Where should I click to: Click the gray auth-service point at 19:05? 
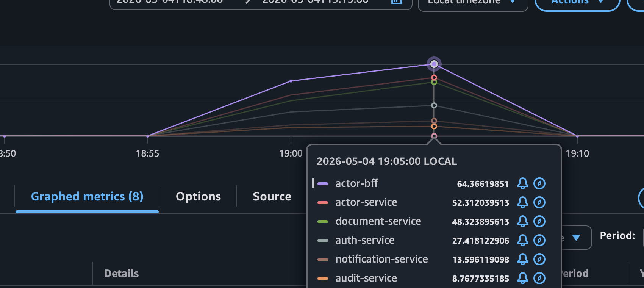[x=434, y=105]
